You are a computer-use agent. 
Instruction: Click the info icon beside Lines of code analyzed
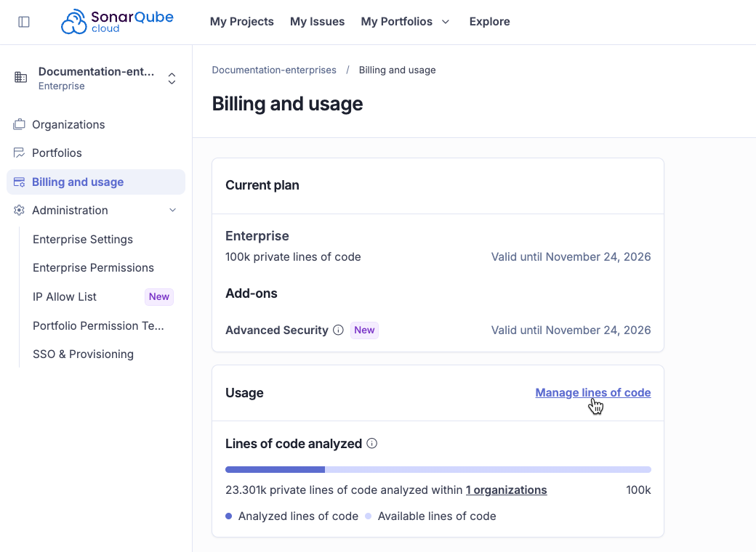click(371, 443)
